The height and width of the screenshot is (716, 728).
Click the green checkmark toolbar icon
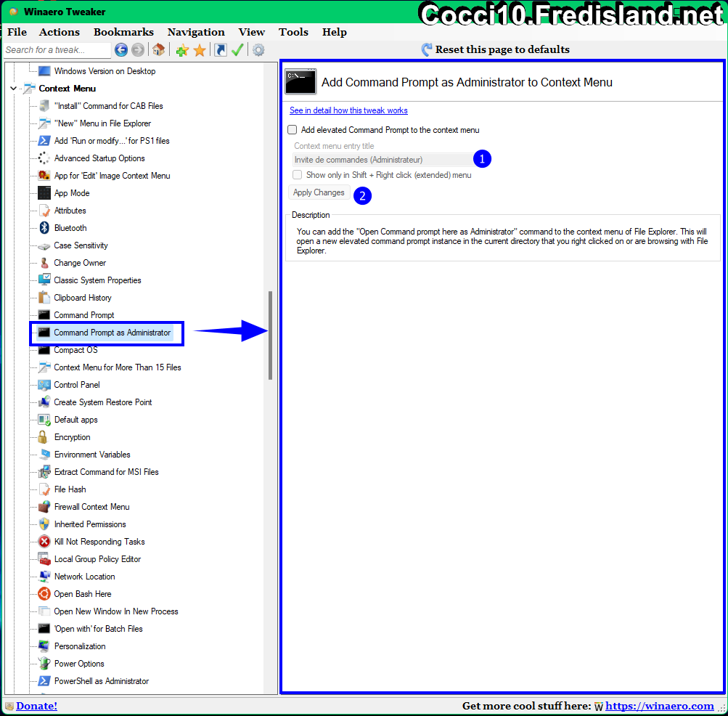tap(237, 49)
